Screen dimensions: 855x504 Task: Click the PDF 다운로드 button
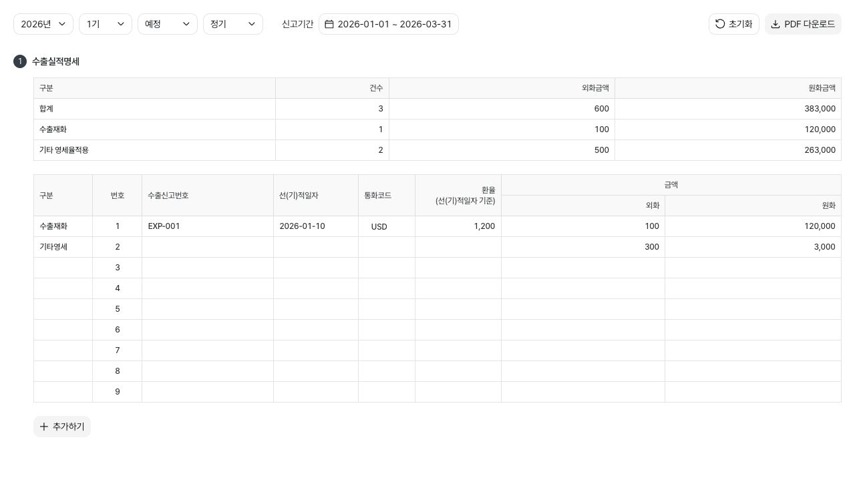(803, 24)
